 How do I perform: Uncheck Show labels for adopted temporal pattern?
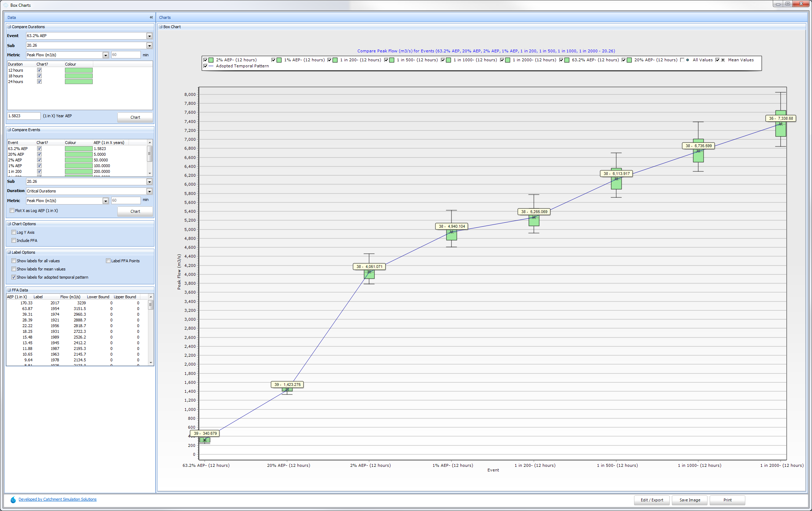[x=14, y=277]
